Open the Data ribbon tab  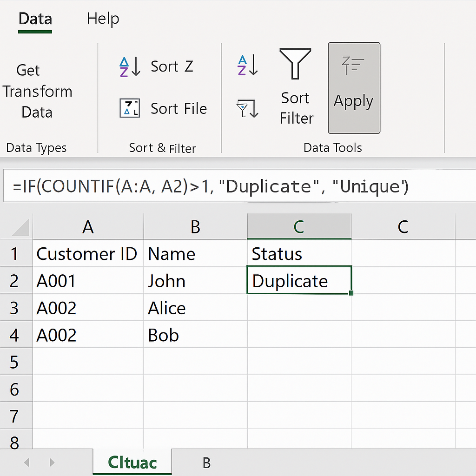pyautogui.click(x=35, y=20)
